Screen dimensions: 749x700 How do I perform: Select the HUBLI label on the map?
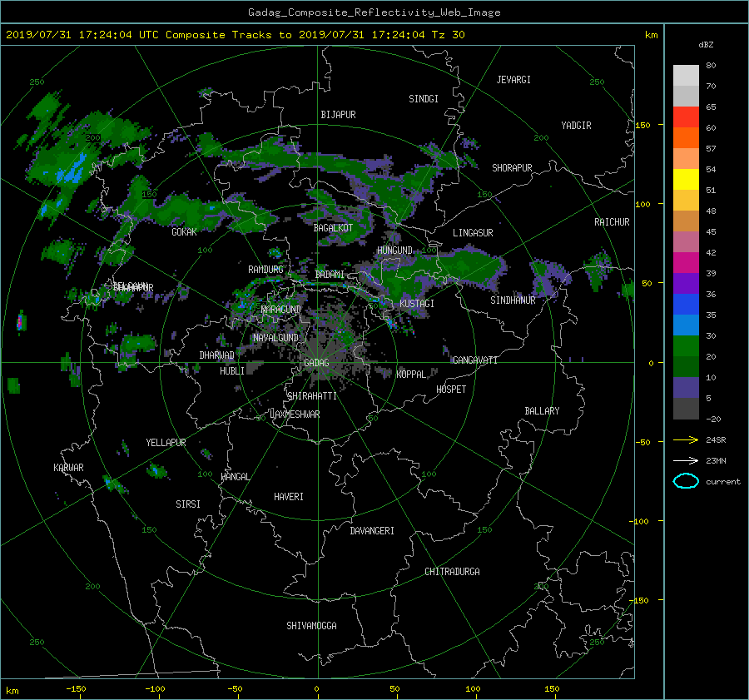pyautogui.click(x=232, y=371)
